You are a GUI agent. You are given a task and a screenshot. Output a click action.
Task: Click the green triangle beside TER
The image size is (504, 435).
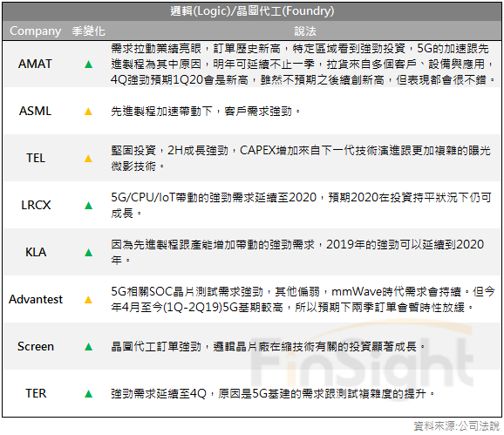(88, 394)
